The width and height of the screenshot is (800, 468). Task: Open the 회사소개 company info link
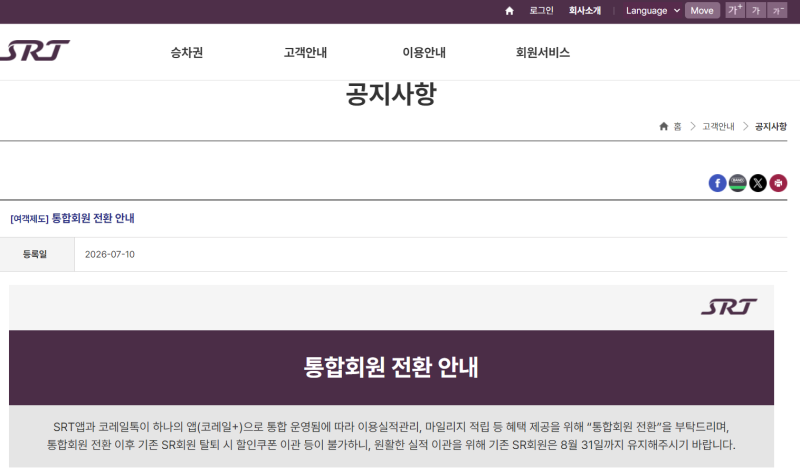[x=585, y=10]
